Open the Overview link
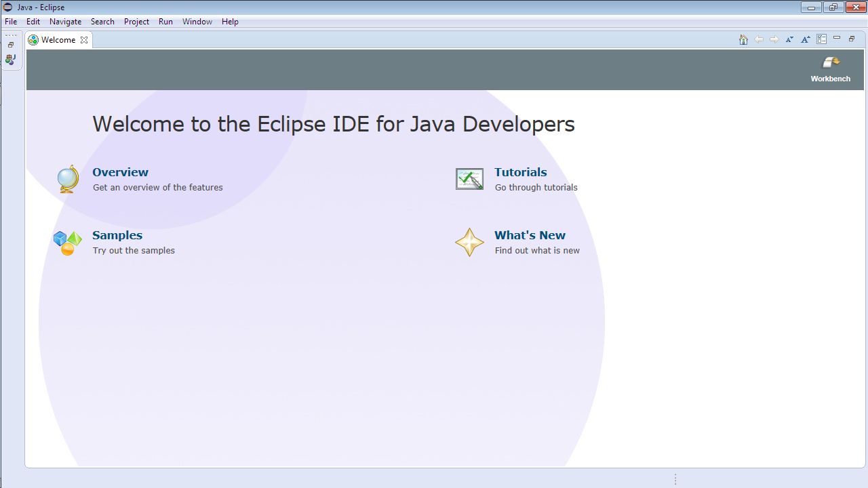Image resolution: width=868 pixels, height=488 pixels. point(120,172)
